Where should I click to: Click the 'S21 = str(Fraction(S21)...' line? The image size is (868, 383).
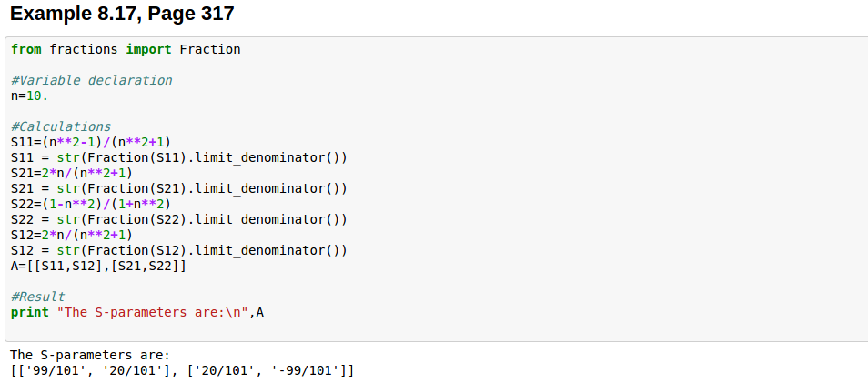coord(178,188)
